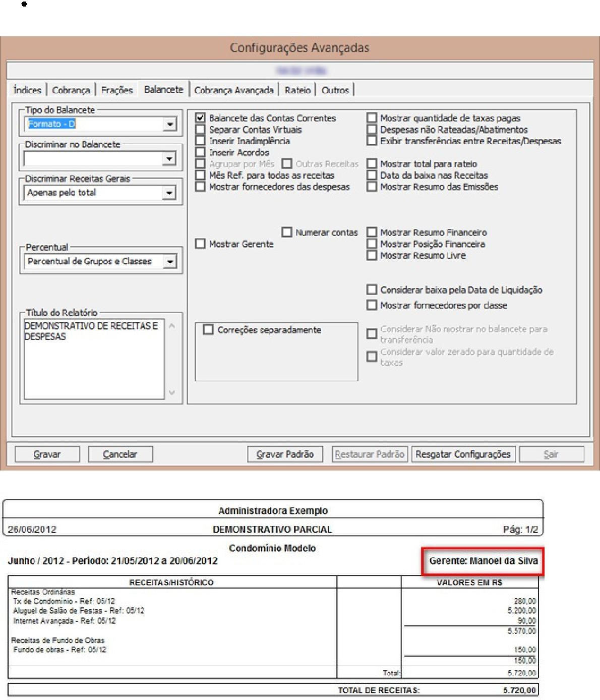The height and width of the screenshot is (700, 600).
Task: Click the report date 26/06/2012
Action: tap(32, 530)
